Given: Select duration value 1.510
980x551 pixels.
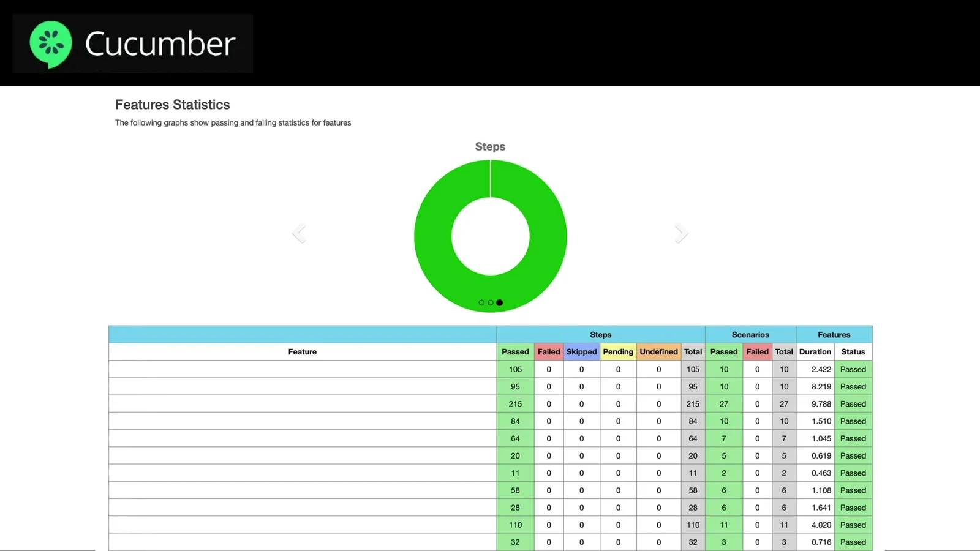Looking at the screenshot, I should [821, 421].
